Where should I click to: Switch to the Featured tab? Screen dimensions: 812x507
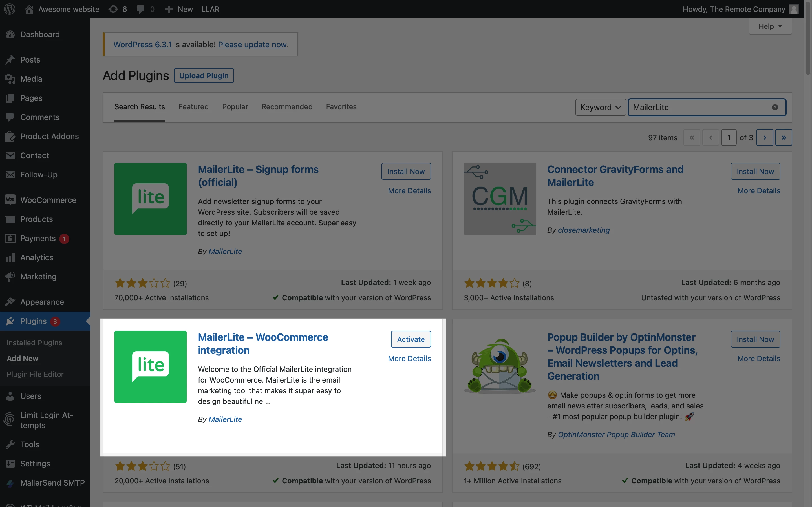click(193, 107)
